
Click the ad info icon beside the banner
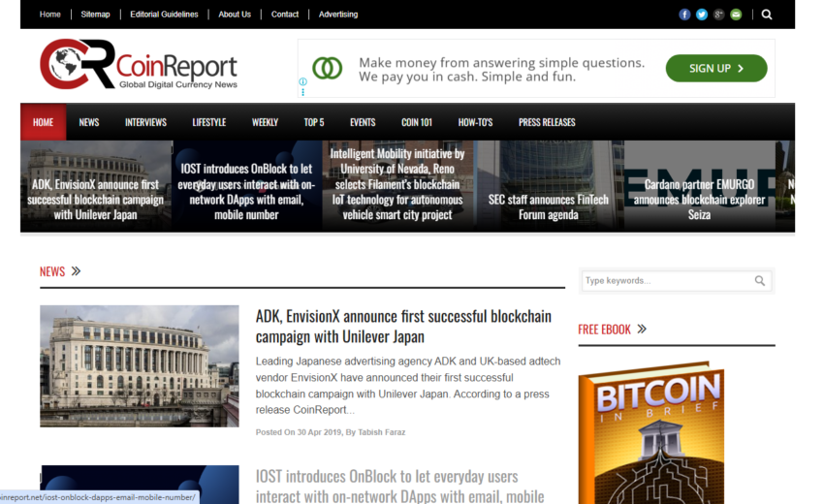(302, 81)
